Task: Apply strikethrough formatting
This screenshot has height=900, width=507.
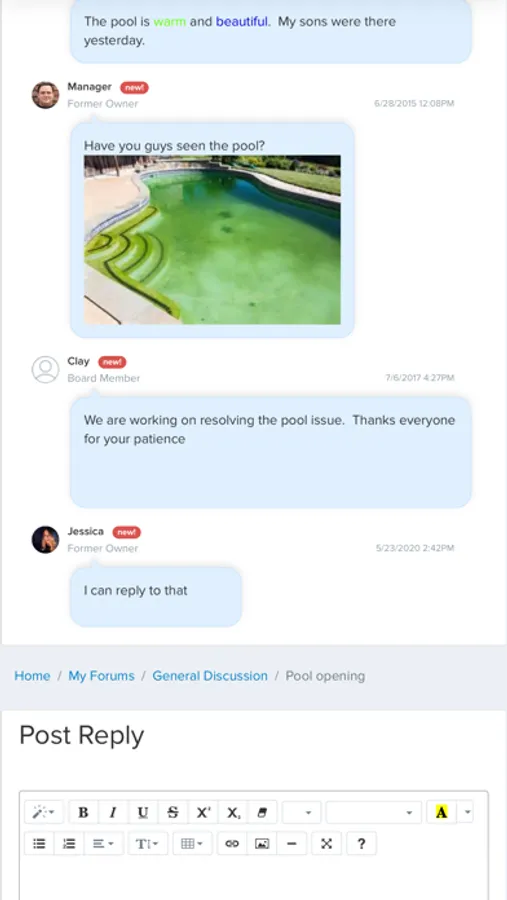Action: tap(173, 812)
